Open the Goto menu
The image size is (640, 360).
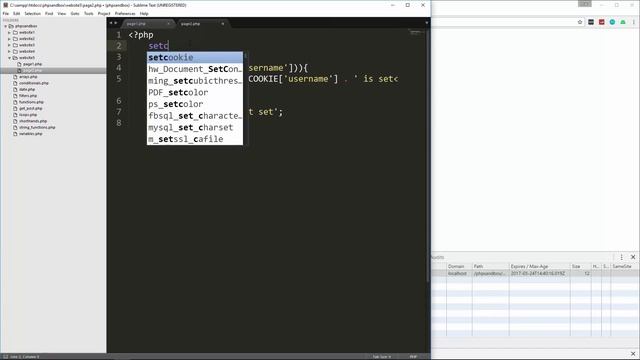pos(75,13)
